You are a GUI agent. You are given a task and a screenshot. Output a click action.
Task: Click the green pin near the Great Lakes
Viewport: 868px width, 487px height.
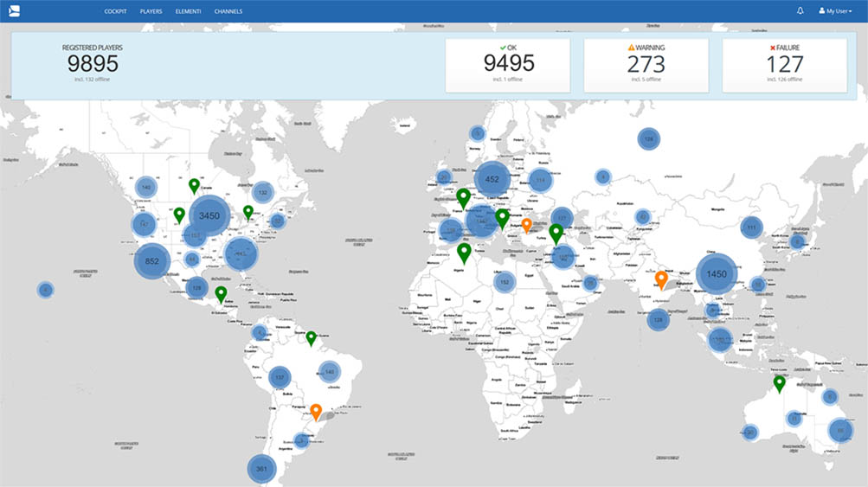[x=248, y=212]
